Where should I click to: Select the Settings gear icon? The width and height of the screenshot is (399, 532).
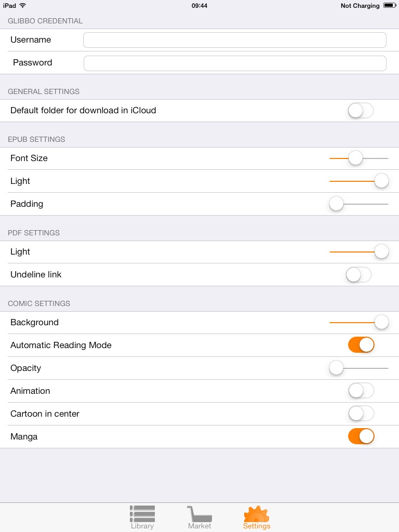pyautogui.click(x=257, y=514)
